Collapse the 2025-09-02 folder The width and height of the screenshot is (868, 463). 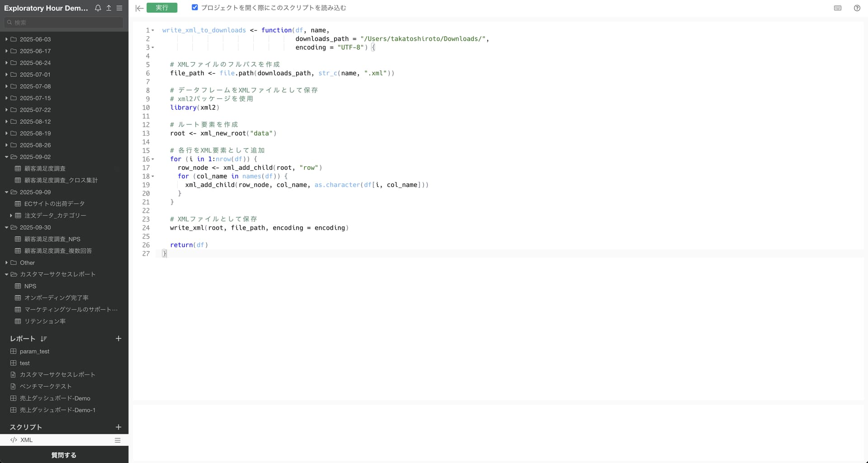(6, 157)
